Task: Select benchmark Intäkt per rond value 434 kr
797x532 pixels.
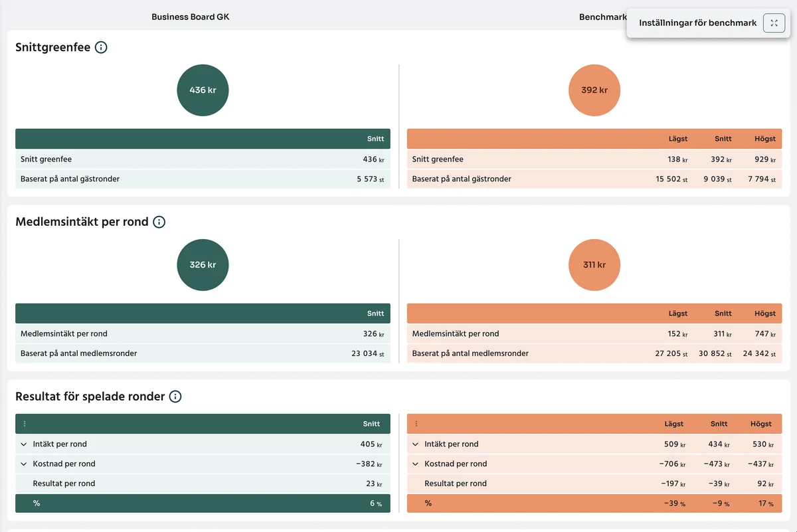Action: click(x=719, y=444)
